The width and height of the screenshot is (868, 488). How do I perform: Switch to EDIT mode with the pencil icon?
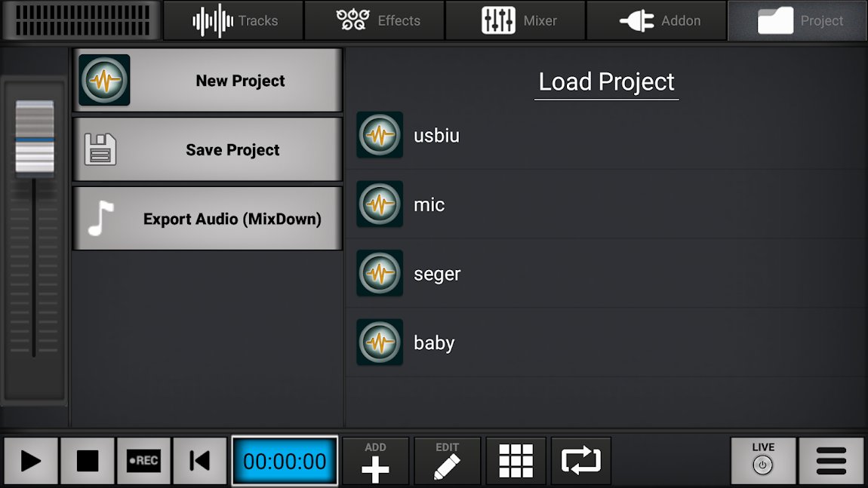coord(447,460)
